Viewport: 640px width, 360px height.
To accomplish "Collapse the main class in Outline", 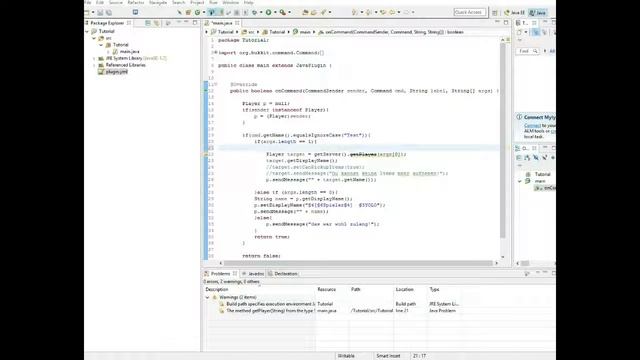I will point(520,181).
